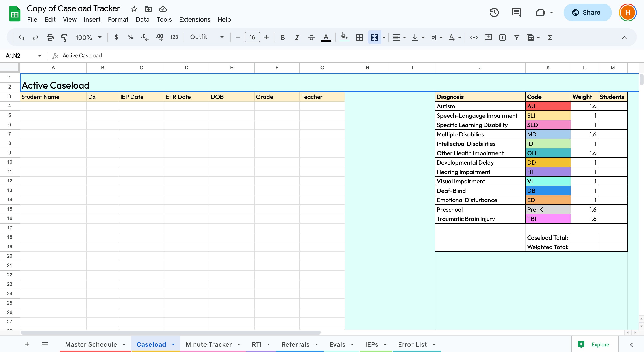Open the Functions sigma menu

click(x=550, y=38)
